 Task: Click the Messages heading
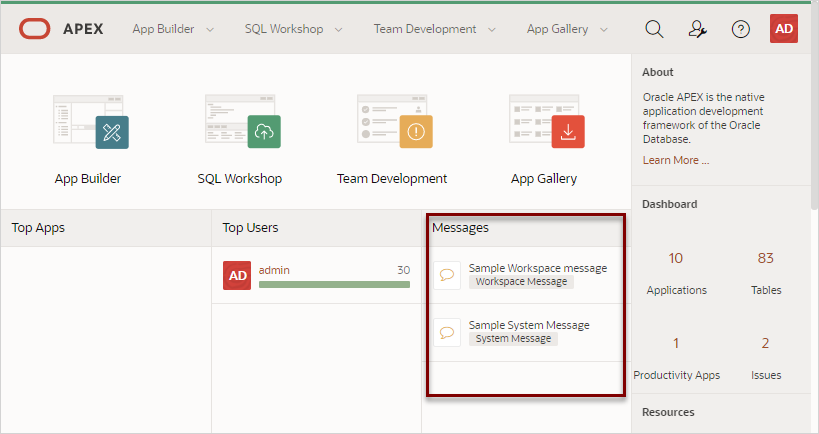click(x=461, y=228)
